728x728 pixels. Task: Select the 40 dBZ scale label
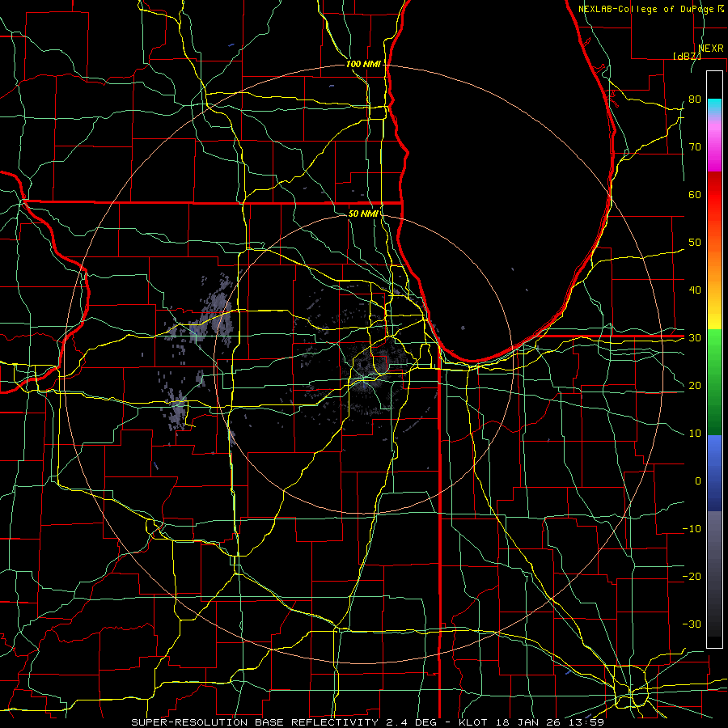(x=695, y=290)
